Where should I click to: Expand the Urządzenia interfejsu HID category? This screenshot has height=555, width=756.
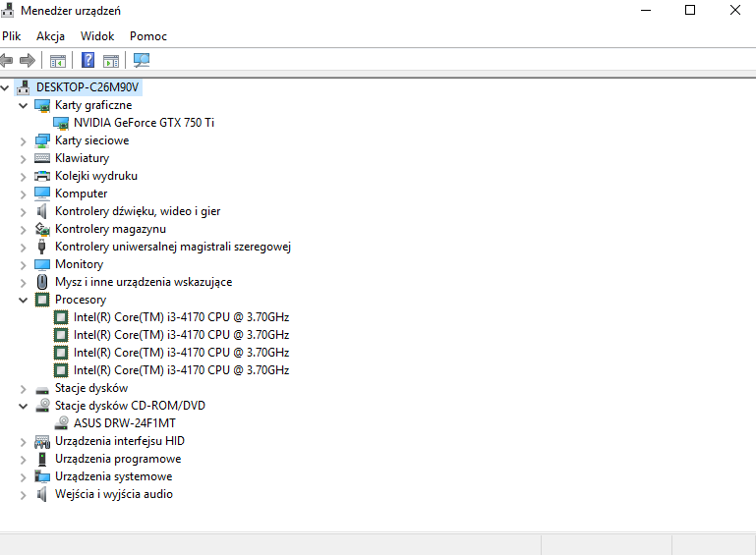(x=24, y=442)
